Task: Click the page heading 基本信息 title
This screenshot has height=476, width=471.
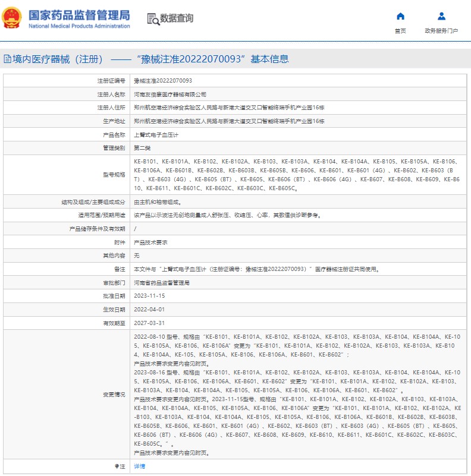Action: coord(269,59)
